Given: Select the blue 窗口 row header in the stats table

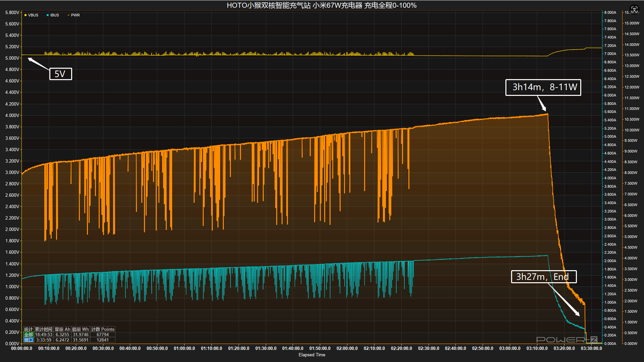Looking at the screenshot, I should pos(29,340).
